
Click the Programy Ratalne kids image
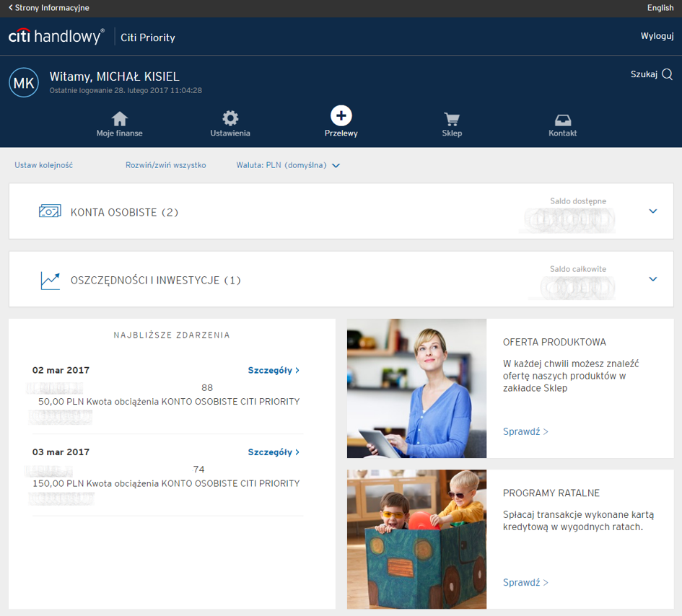pyautogui.click(x=416, y=539)
